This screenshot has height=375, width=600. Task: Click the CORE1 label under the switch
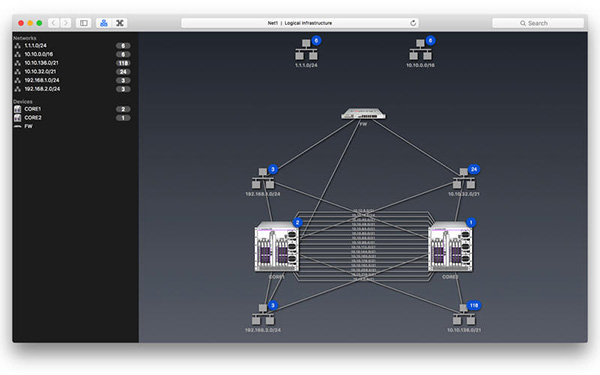pyautogui.click(x=276, y=277)
